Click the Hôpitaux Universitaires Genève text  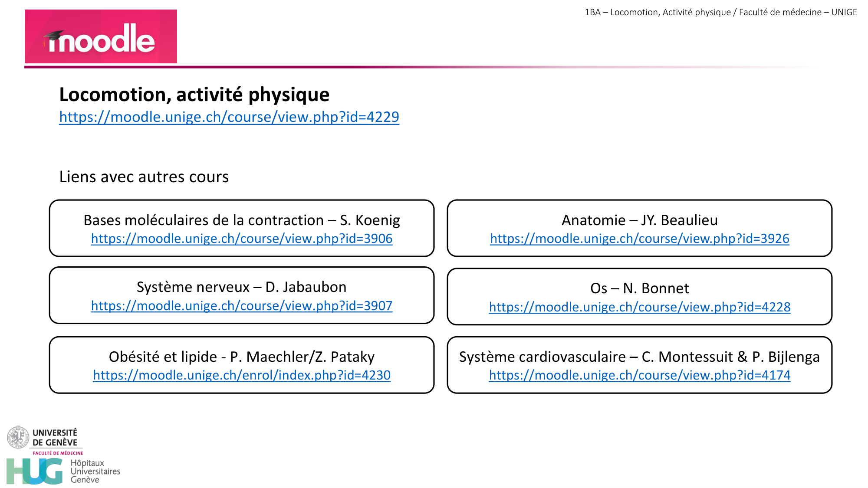coord(96,471)
